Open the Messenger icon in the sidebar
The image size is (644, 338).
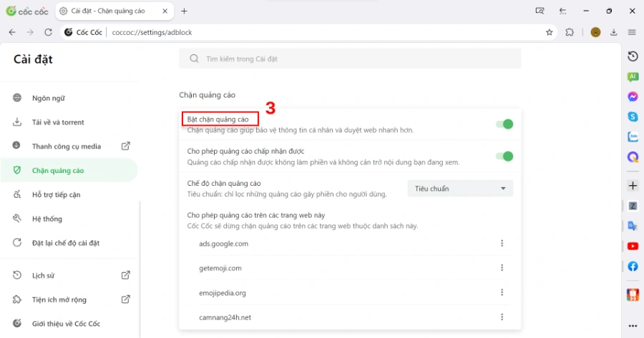click(633, 96)
